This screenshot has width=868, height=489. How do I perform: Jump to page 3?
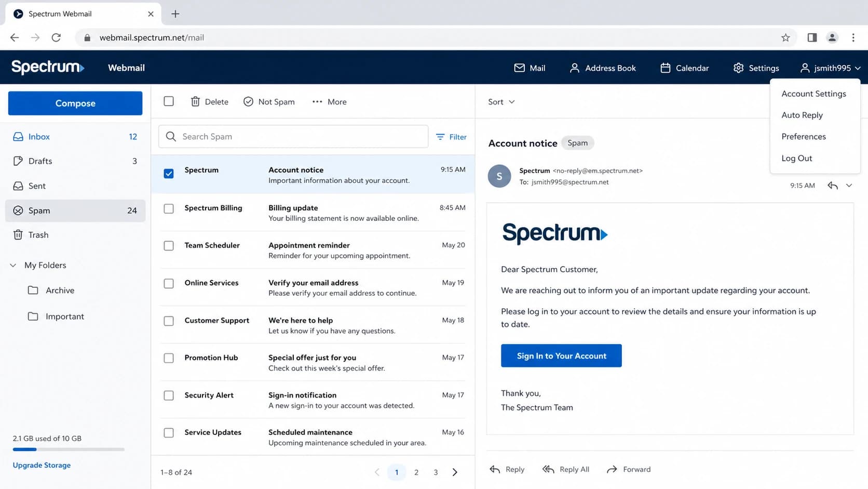(436, 472)
